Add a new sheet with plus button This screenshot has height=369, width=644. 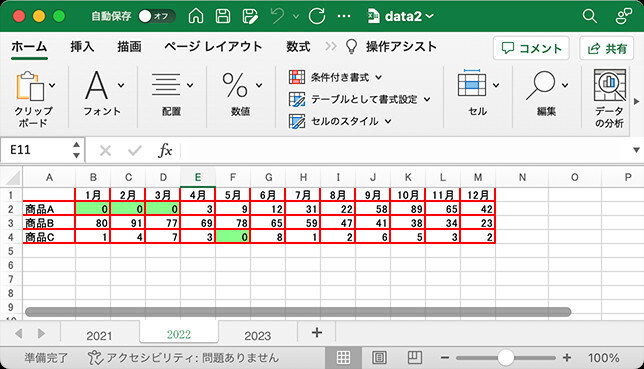click(x=317, y=332)
